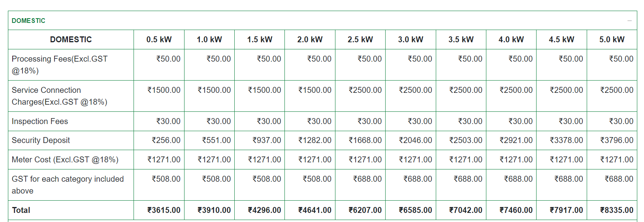
Task: Collapse the DOMESTIC panel with the minus icon
Action: pyautogui.click(x=629, y=21)
